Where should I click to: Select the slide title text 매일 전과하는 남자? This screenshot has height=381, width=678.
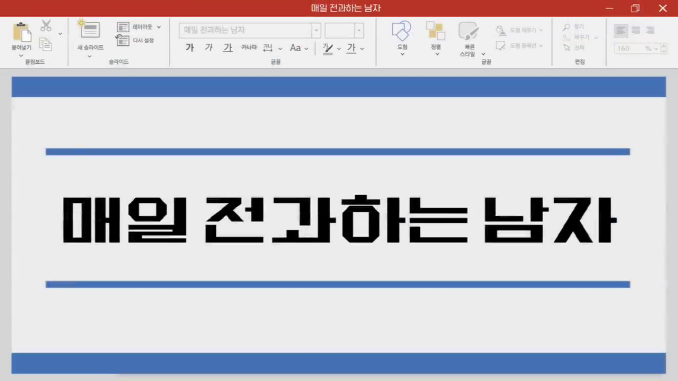[x=339, y=219]
